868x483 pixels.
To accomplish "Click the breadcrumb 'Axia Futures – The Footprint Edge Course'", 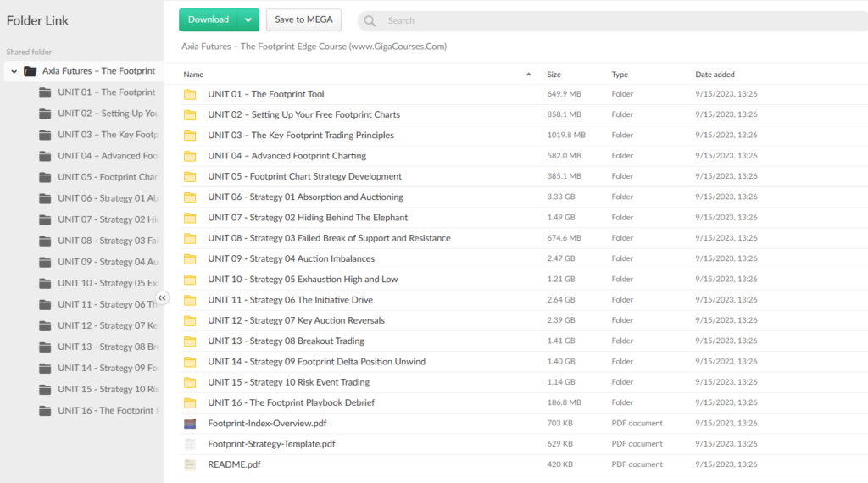I will [x=314, y=47].
